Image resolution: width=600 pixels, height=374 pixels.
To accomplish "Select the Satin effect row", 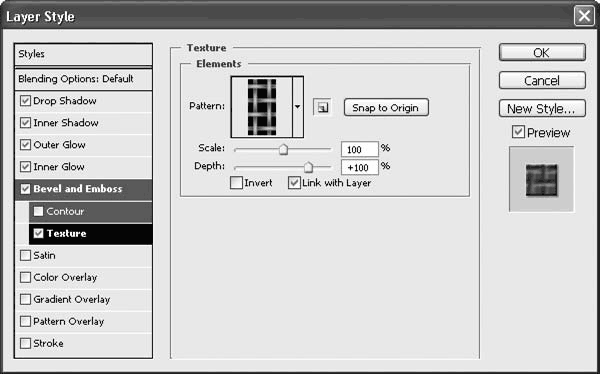I will 83,256.
